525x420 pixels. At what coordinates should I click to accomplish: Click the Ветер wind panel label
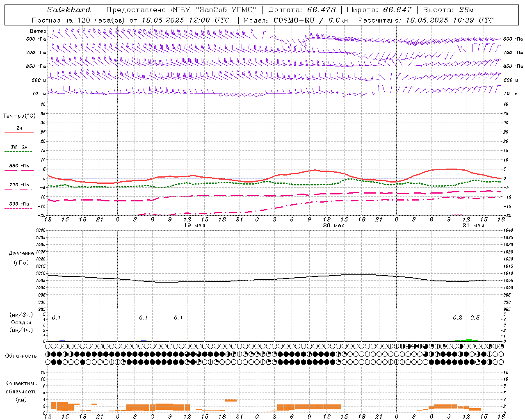click(38, 31)
